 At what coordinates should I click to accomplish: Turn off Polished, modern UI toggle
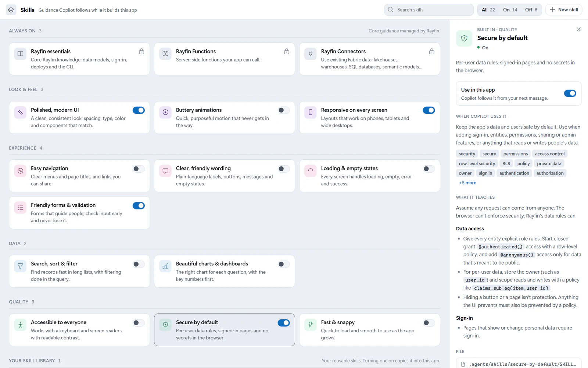click(139, 110)
